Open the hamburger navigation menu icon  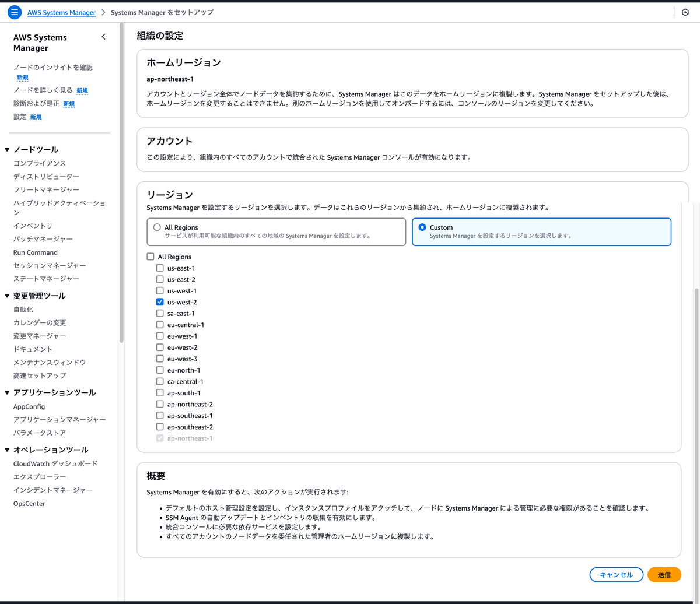tap(15, 12)
